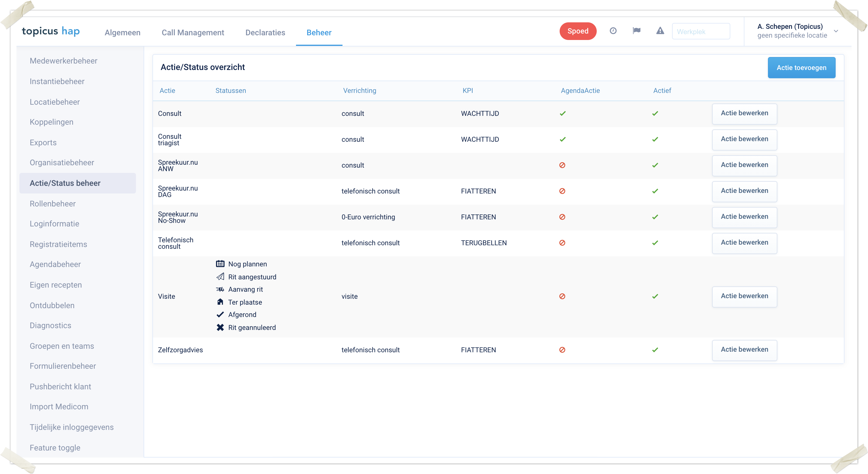Click the flag icon in header
This screenshot has height=474, width=868.
click(x=636, y=31)
